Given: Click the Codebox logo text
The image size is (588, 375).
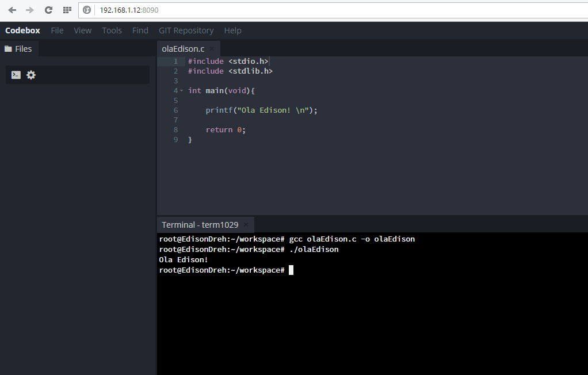Looking at the screenshot, I should tap(22, 30).
